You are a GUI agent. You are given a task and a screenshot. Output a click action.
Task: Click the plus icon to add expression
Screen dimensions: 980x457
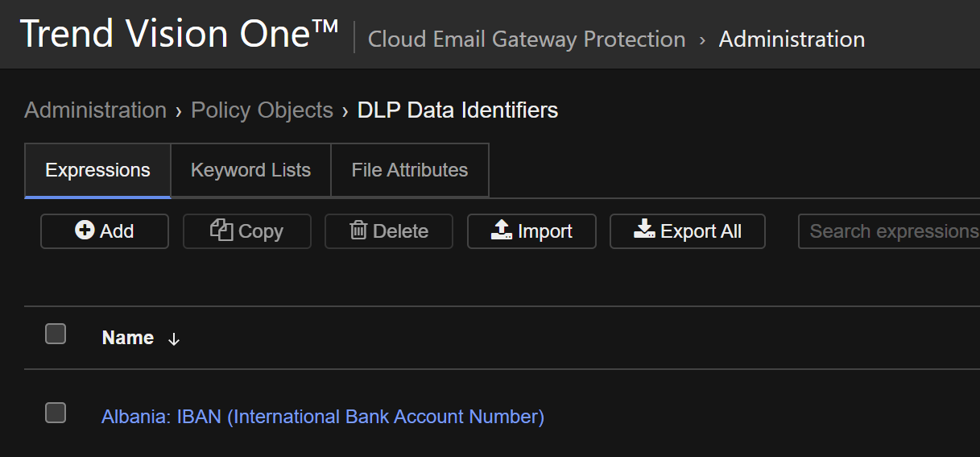tap(85, 231)
